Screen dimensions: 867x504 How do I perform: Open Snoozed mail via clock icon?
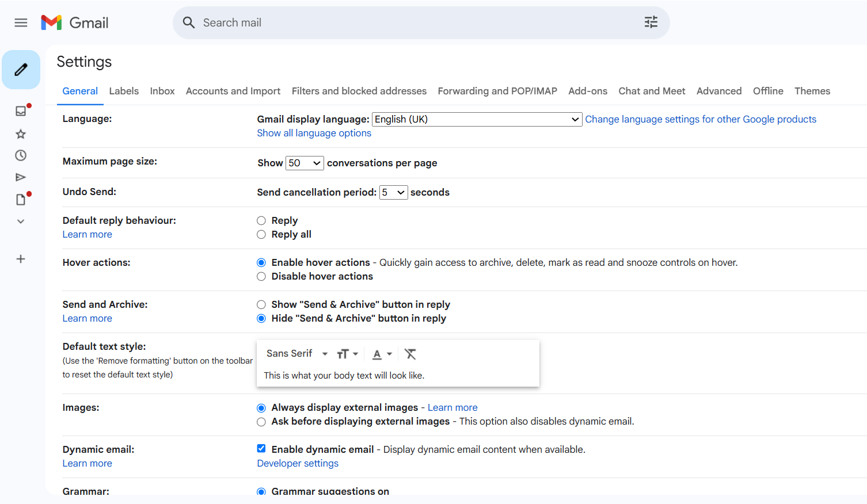21,155
